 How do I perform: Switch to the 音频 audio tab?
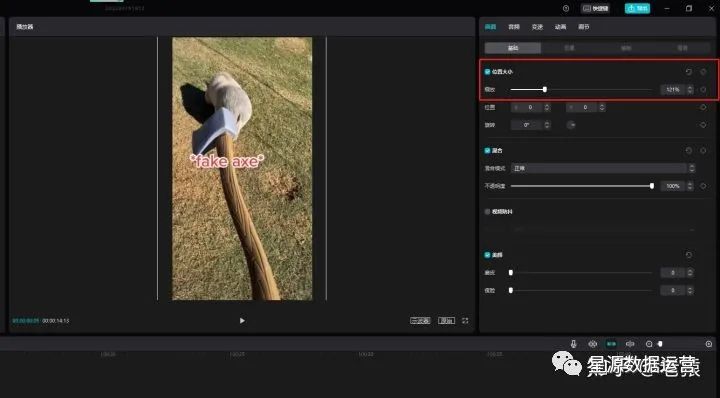[x=514, y=27]
